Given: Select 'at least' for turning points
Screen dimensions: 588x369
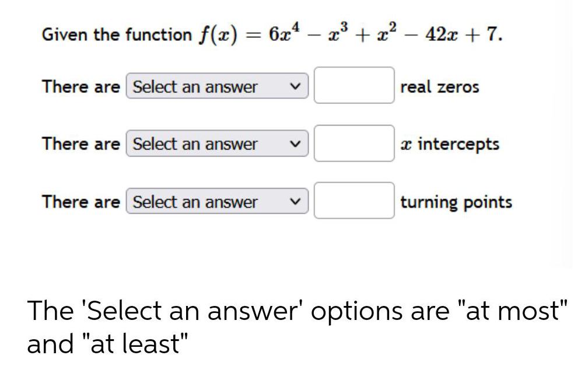Looking at the screenshot, I should (x=216, y=201).
